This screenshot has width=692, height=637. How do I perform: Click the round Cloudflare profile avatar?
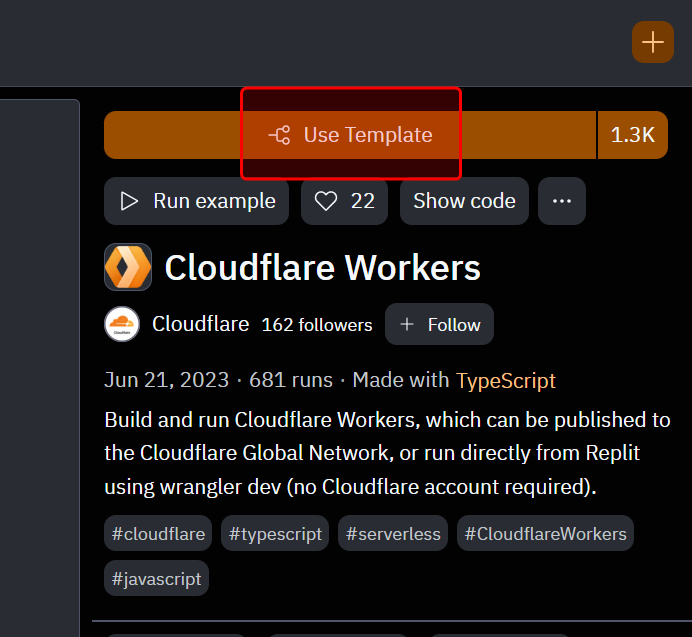tap(122, 324)
